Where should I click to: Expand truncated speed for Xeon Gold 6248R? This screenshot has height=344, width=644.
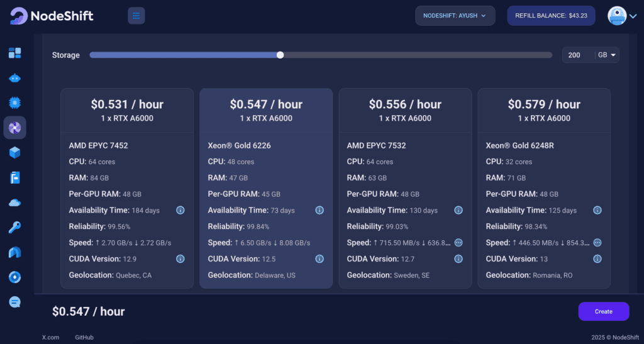pos(597,243)
